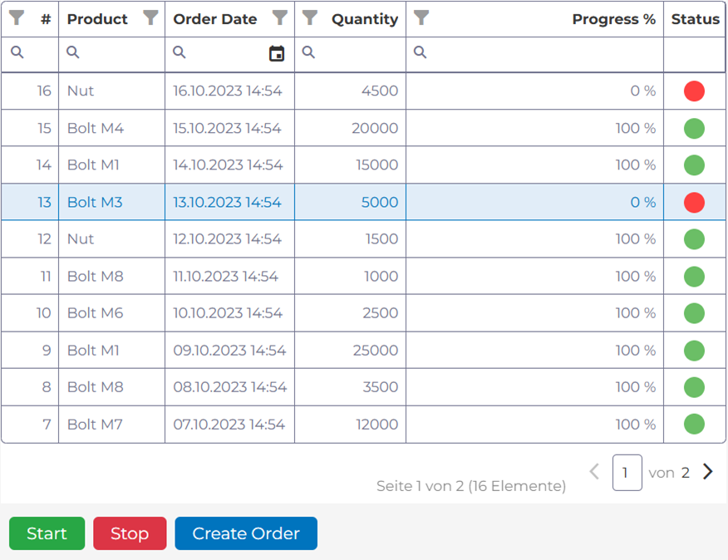Image resolution: width=728 pixels, height=560 pixels.
Task: Click the previous page chevron in the pager
Action: click(594, 472)
